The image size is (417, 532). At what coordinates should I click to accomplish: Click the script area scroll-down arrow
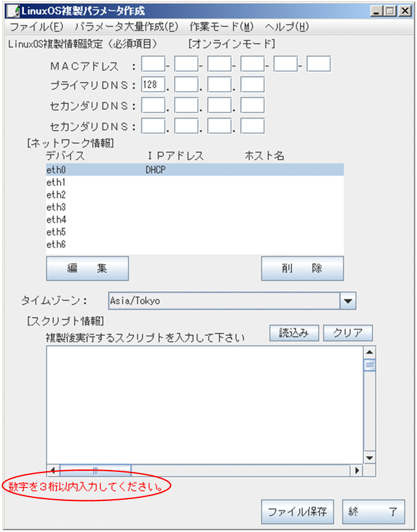click(370, 458)
